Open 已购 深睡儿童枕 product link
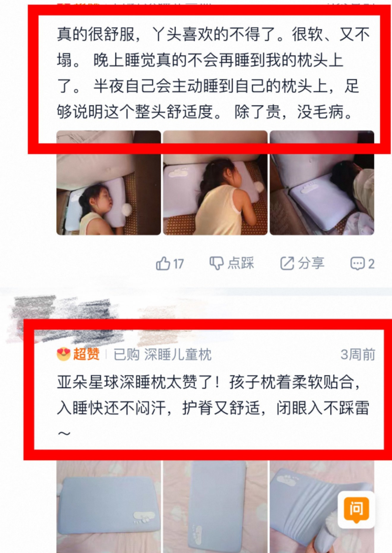 (x=162, y=354)
